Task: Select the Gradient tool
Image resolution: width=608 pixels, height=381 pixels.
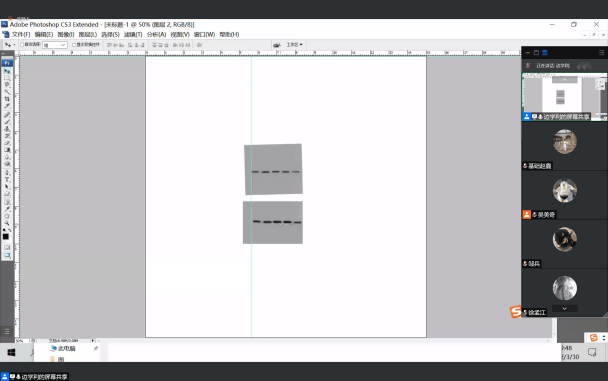Action: [x=7, y=150]
